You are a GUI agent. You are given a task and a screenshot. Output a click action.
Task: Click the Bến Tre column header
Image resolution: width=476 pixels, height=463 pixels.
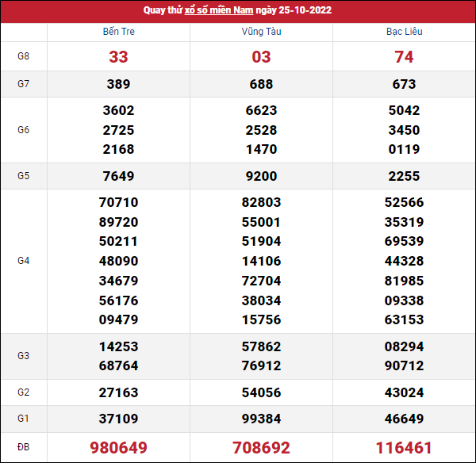[x=118, y=32]
